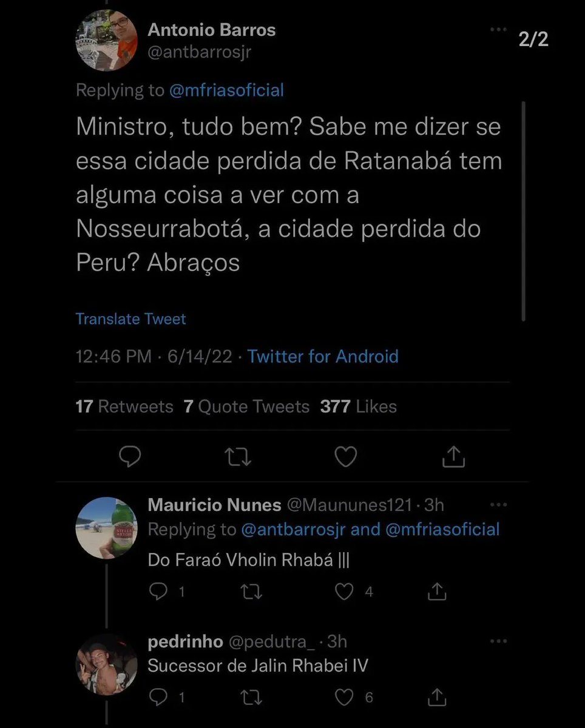Reply to Mauricio Nunes's comment
The width and height of the screenshot is (585, 728).
(158, 591)
